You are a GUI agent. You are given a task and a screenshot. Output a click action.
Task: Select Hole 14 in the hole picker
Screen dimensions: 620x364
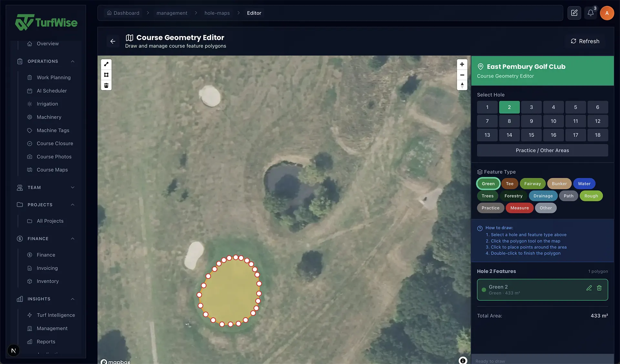pos(509,135)
